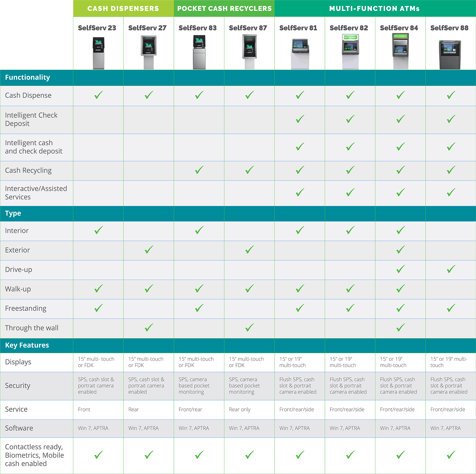
Task: Click Exterior checkmark for SelfServ 87
Action: point(249,250)
